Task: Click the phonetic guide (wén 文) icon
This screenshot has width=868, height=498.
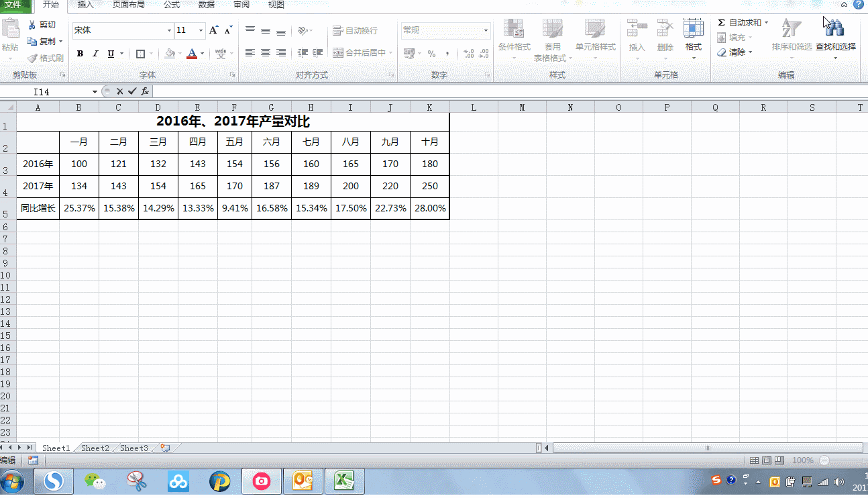Action: pos(221,54)
